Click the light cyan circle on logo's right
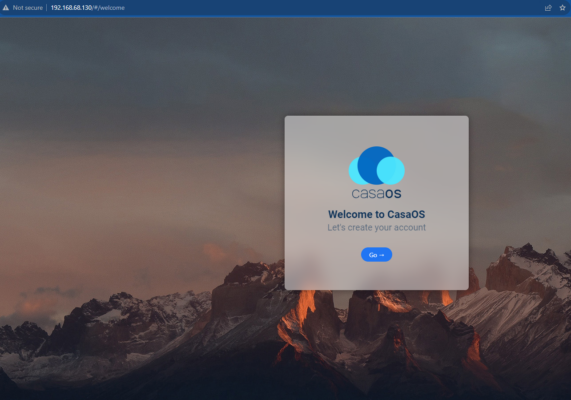 point(391,170)
